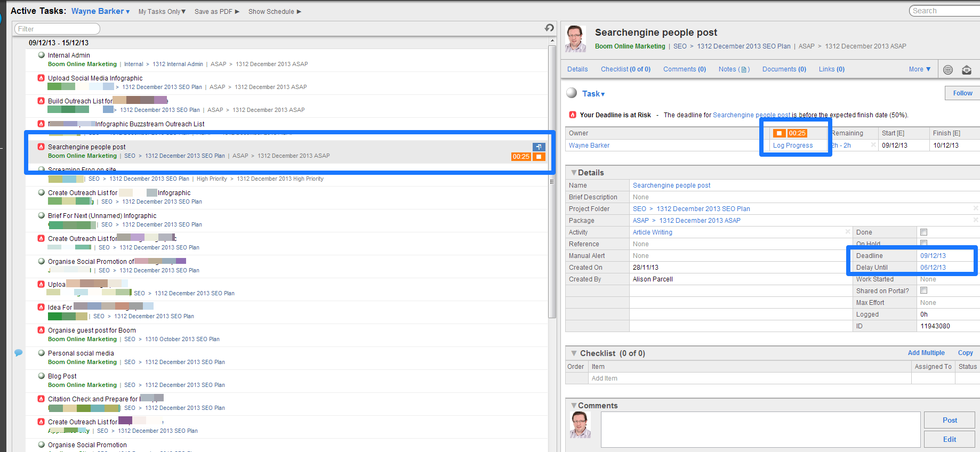Click into the Filter input field
Image resolution: width=980 pixels, height=452 pixels.
point(57,29)
